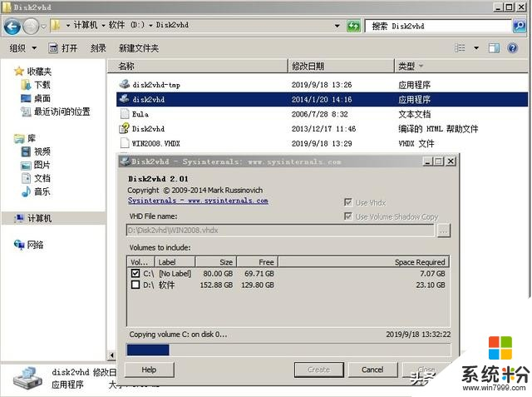Click the folder icon in address bar
Image resolution: width=532 pixels, height=397 pixels.
56,25
